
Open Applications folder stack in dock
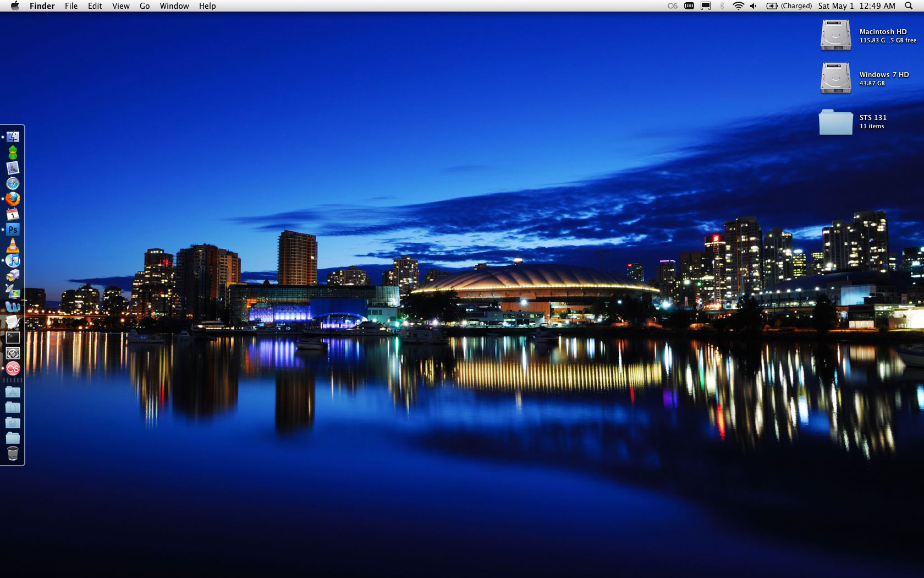13,392
